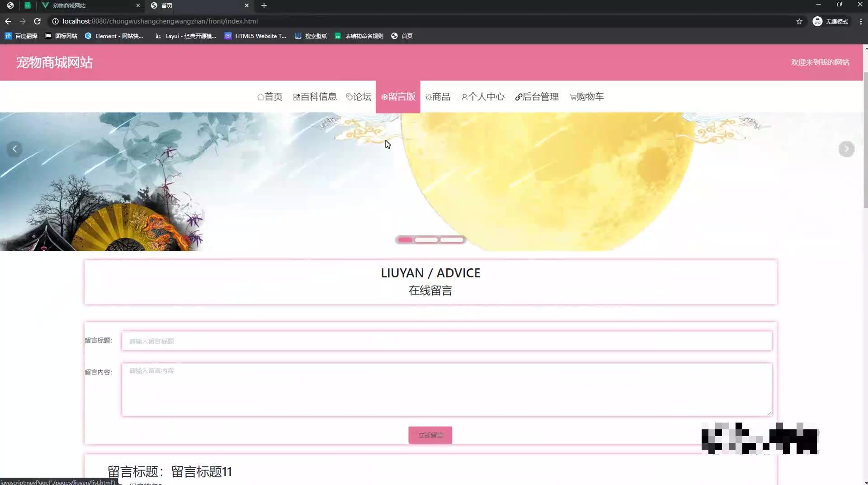Click the 留言内容 text area
Image resolution: width=868 pixels, height=485 pixels.
447,390
